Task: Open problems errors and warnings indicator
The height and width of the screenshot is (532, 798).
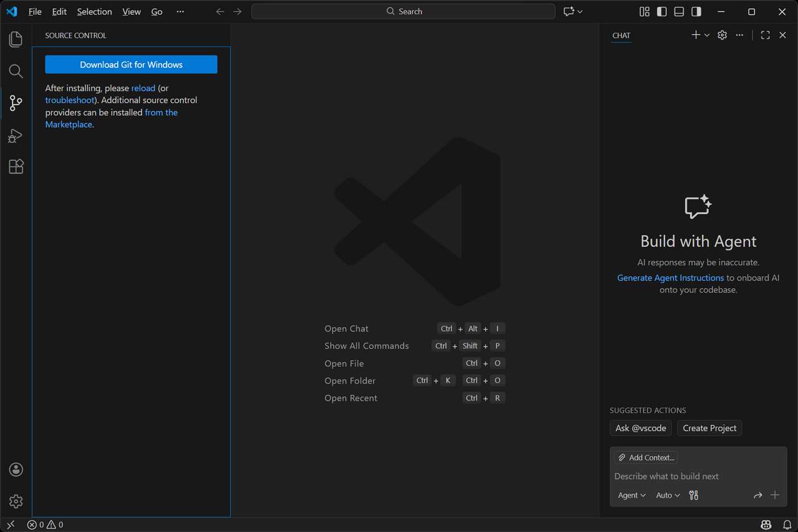Action: 45,525
